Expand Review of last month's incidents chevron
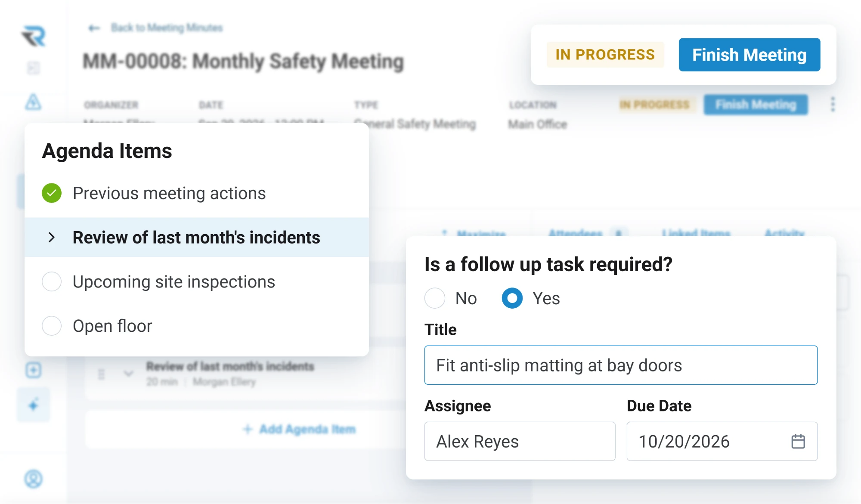Viewport: 861px width, 504px height. pos(52,237)
